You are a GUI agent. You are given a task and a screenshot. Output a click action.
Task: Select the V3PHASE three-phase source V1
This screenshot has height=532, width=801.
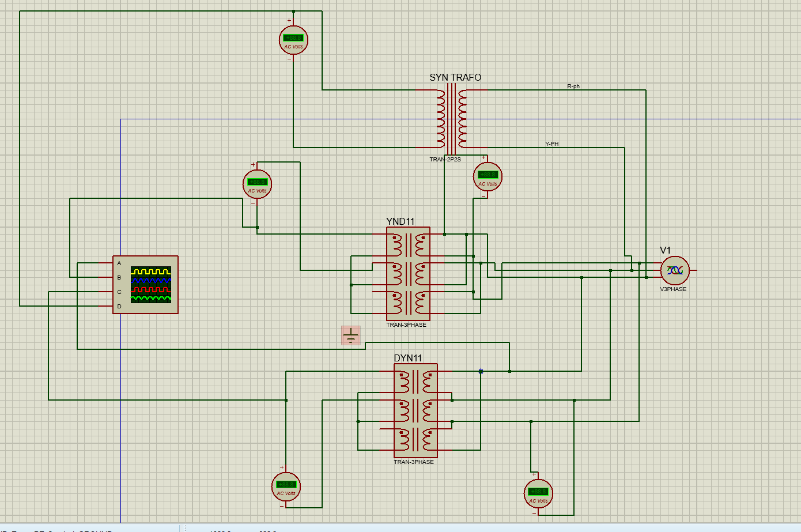674,270
